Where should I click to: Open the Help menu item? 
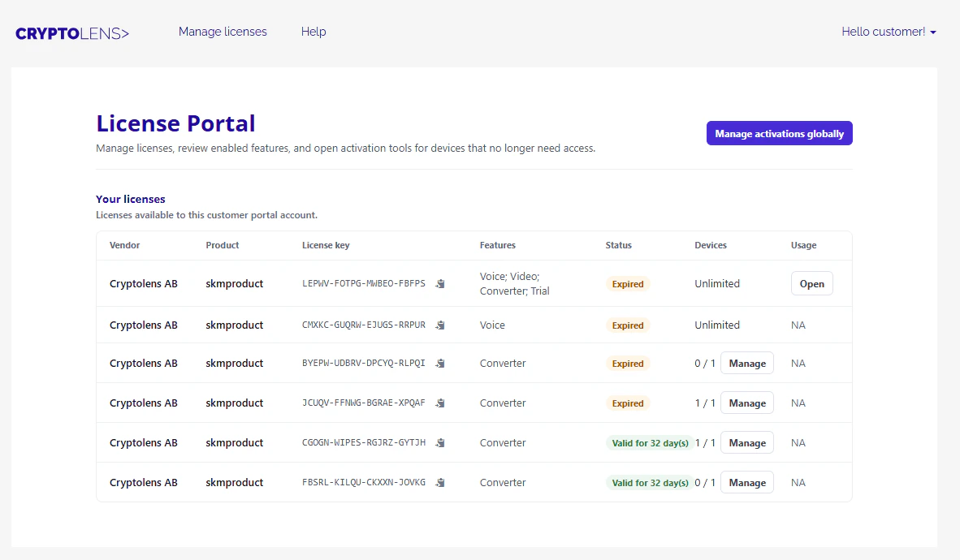pos(314,32)
